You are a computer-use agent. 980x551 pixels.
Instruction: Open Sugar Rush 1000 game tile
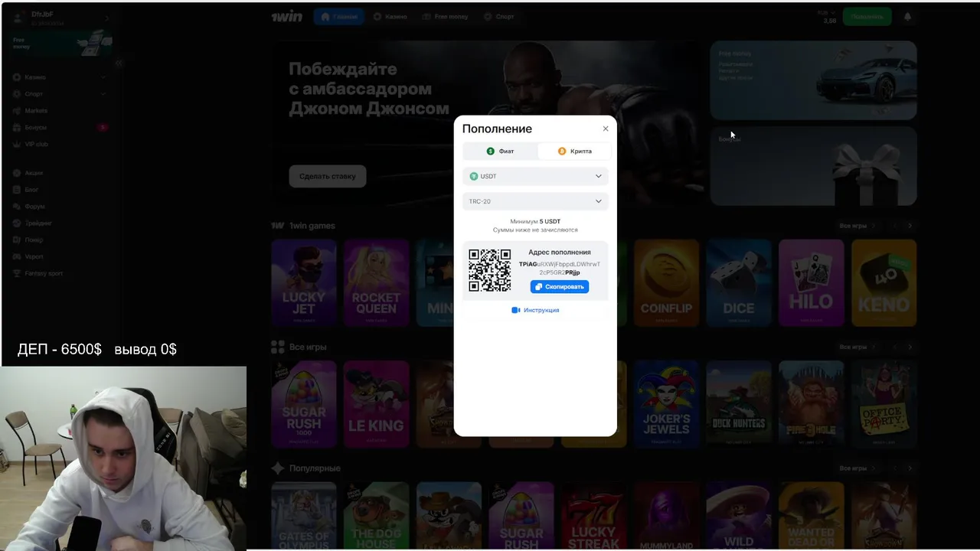tap(304, 403)
